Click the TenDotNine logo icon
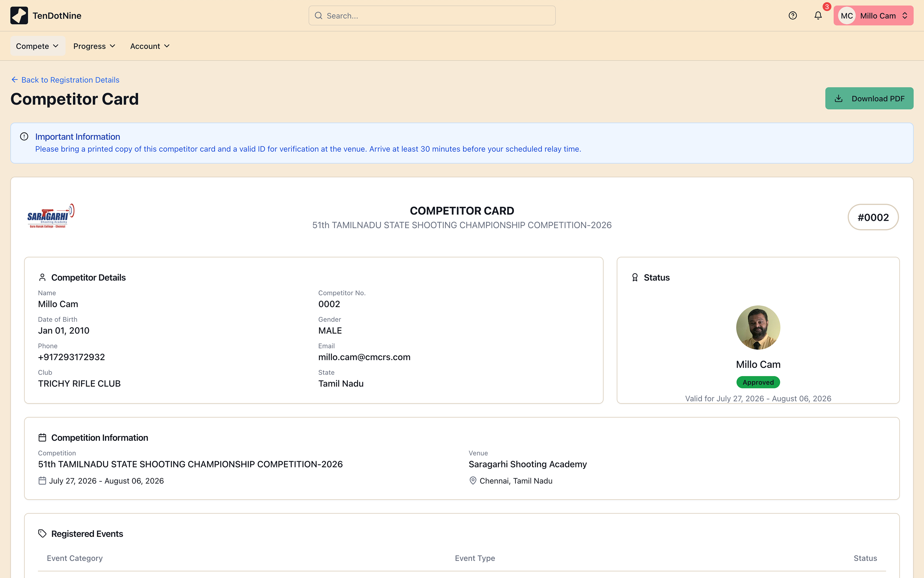Screen dimensions: 924x578 [x=19, y=16]
